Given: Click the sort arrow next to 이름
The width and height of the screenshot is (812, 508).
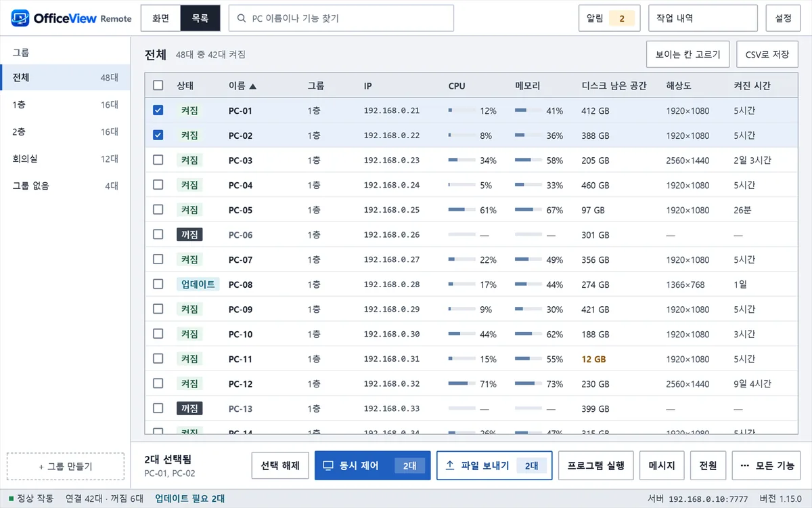Looking at the screenshot, I should [x=253, y=86].
